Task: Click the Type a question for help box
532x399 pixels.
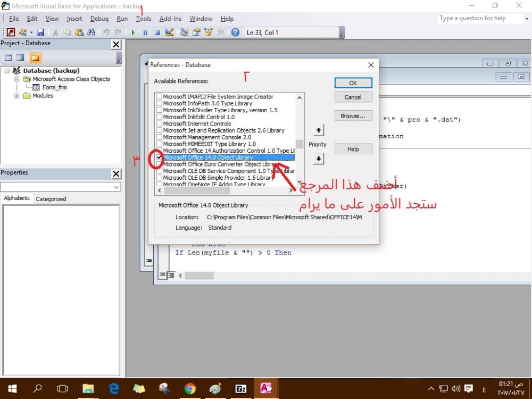Action: click(480, 18)
